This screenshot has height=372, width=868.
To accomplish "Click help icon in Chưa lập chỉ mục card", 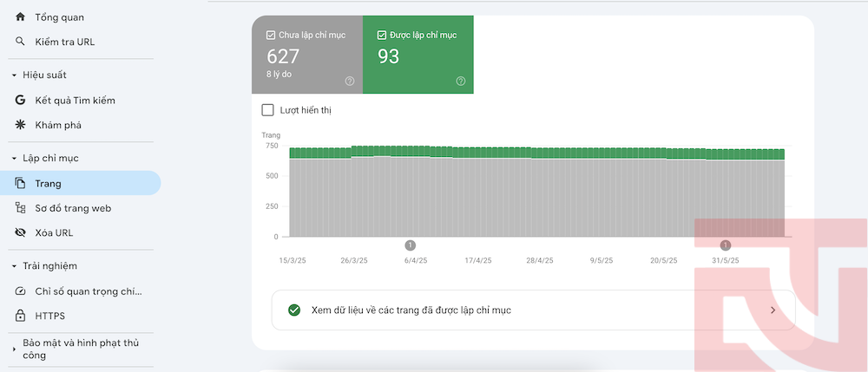I will 350,82.
